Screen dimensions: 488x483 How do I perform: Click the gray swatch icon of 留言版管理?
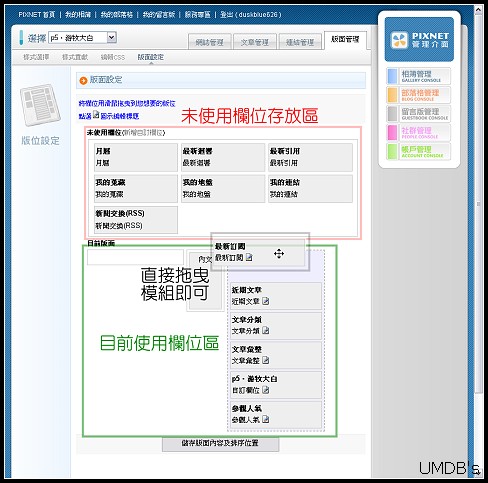pos(393,114)
